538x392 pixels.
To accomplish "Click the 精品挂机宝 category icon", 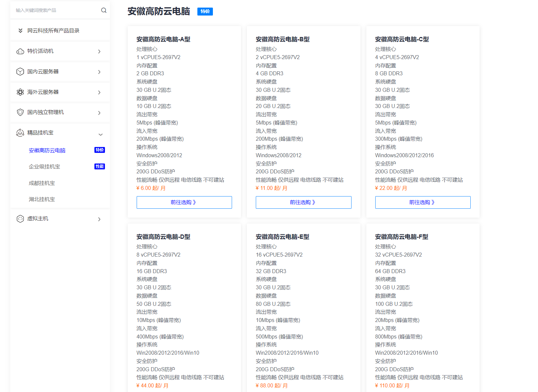I will [x=20, y=133].
